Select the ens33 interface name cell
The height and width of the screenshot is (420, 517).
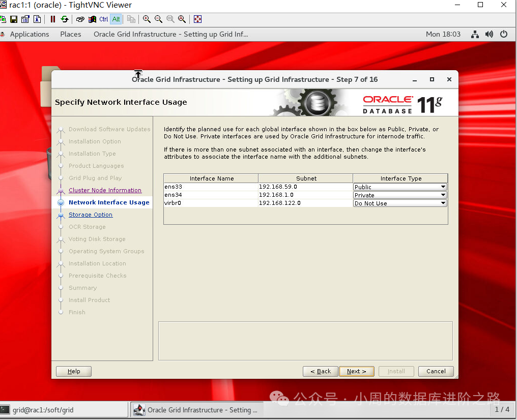(211, 187)
